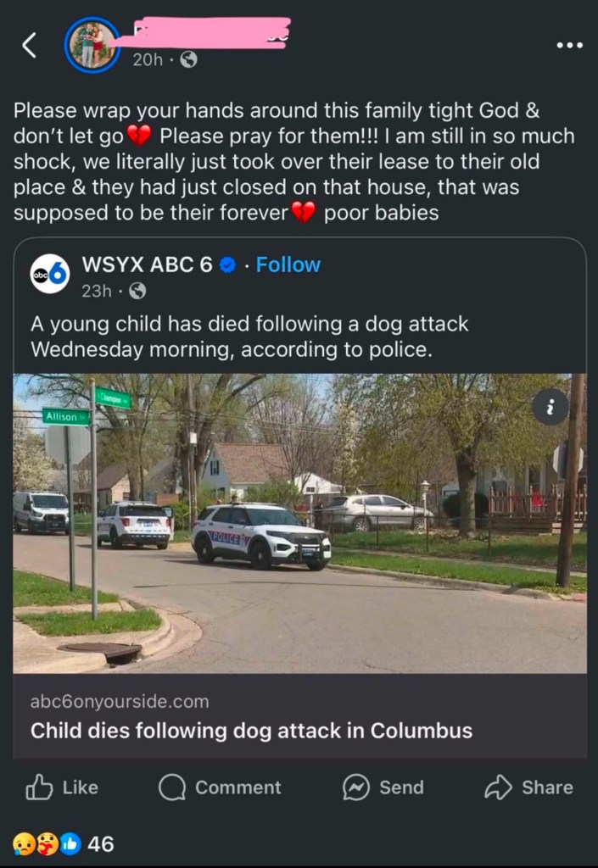Like the post

pos(63,787)
